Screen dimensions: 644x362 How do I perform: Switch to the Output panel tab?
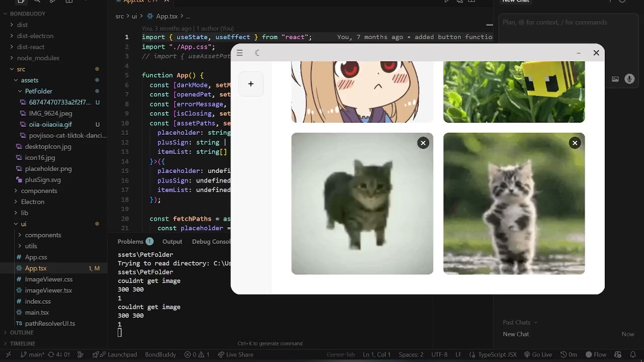click(x=172, y=241)
